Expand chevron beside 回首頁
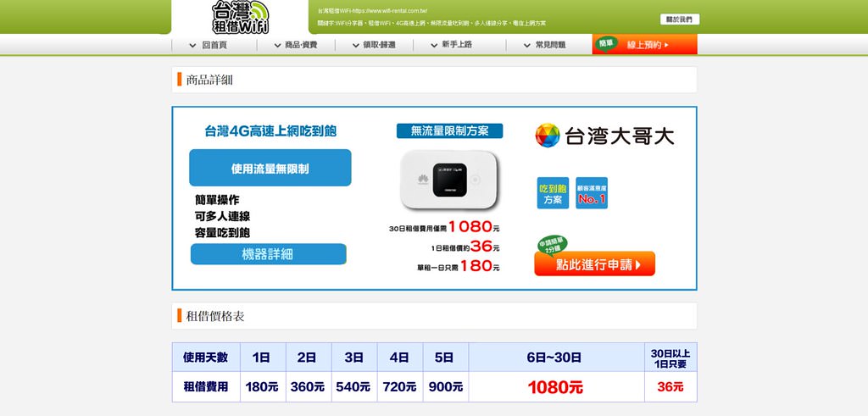 pyautogui.click(x=192, y=46)
